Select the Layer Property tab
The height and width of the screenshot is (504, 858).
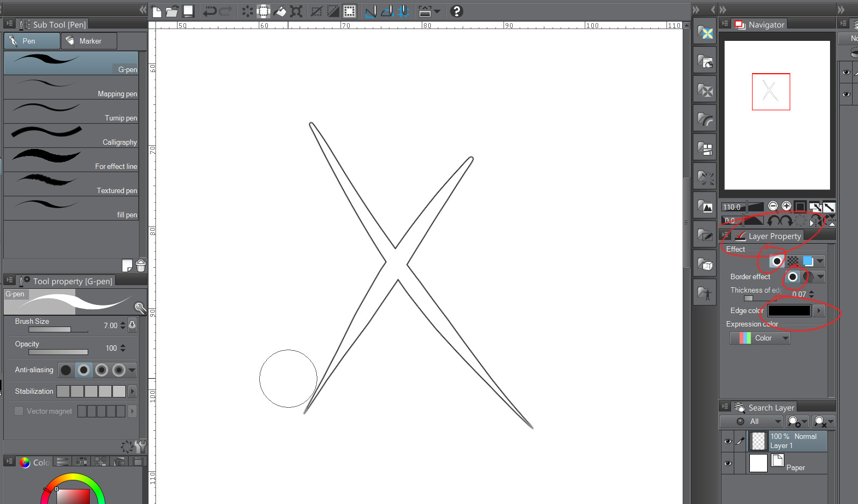tap(768, 236)
